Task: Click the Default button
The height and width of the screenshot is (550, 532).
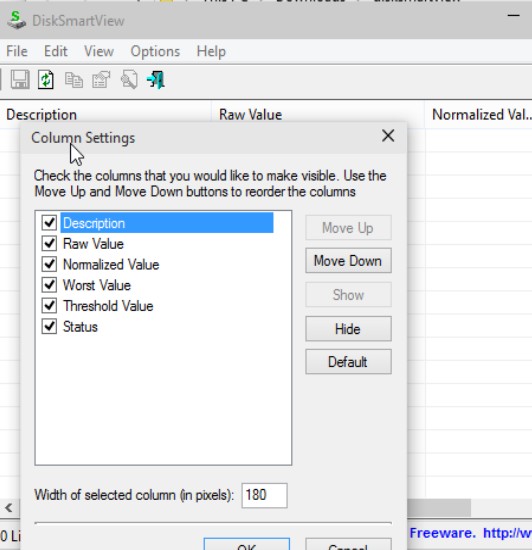Action: (x=348, y=362)
